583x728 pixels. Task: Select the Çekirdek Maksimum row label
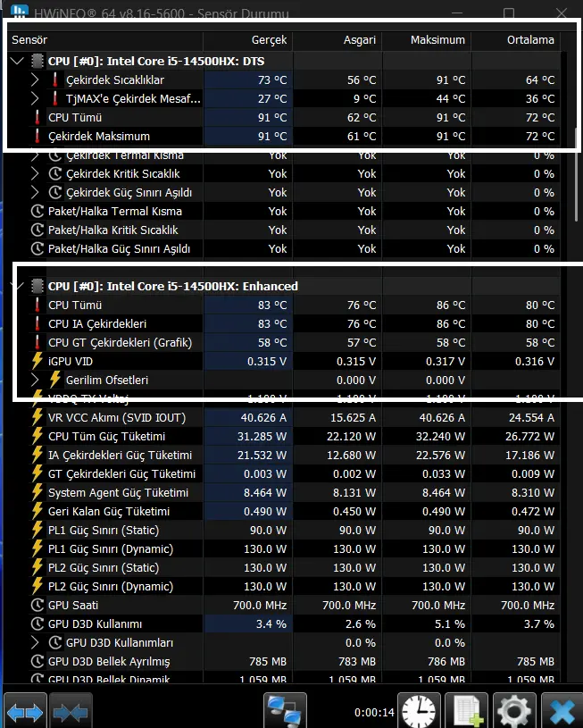pyautogui.click(x=99, y=137)
